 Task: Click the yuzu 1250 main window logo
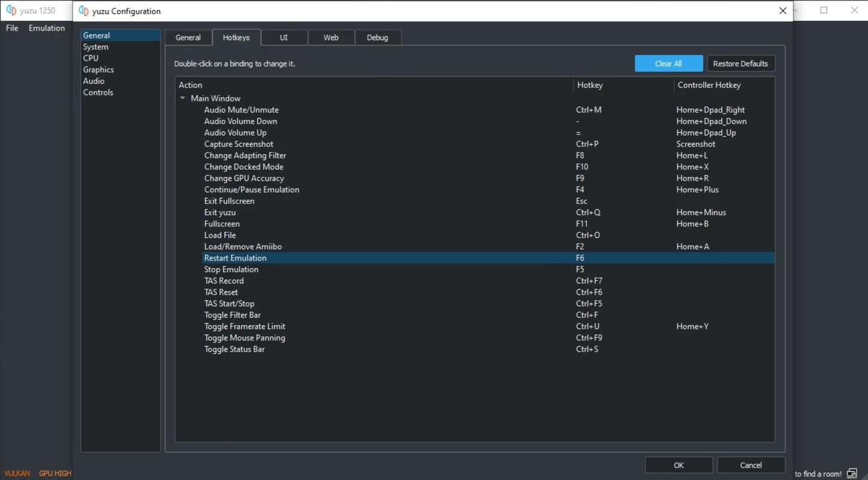pos(11,10)
